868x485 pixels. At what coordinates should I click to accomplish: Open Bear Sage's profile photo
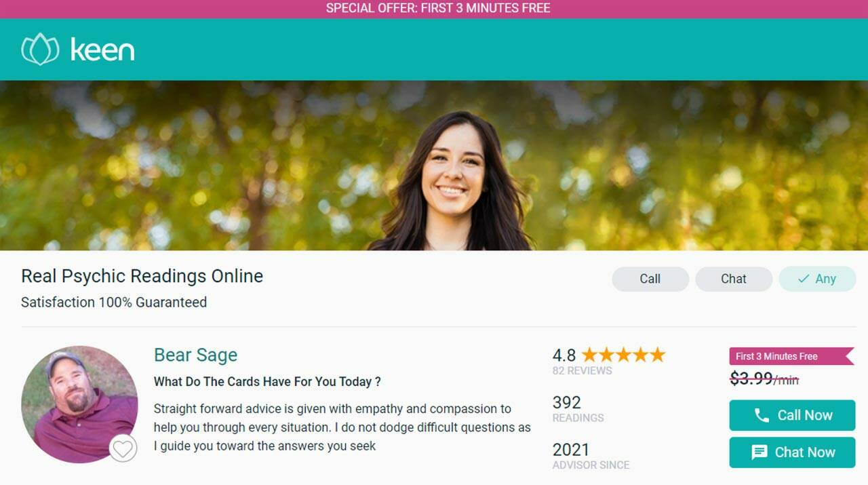coord(79,404)
